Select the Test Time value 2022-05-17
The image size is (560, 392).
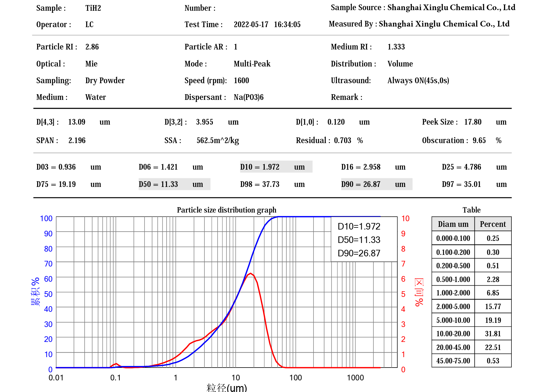pyautogui.click(x=251, y=24)
